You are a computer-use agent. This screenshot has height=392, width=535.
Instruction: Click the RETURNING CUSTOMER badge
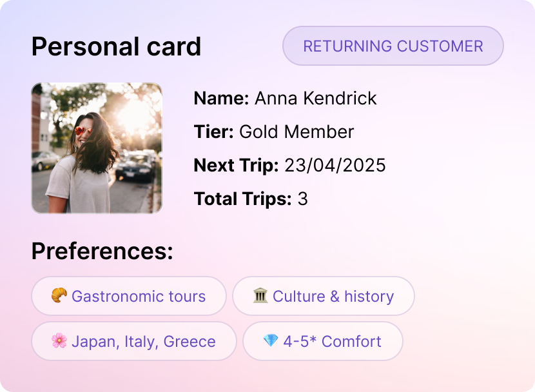pyautogui.click(x=393, y=46)
